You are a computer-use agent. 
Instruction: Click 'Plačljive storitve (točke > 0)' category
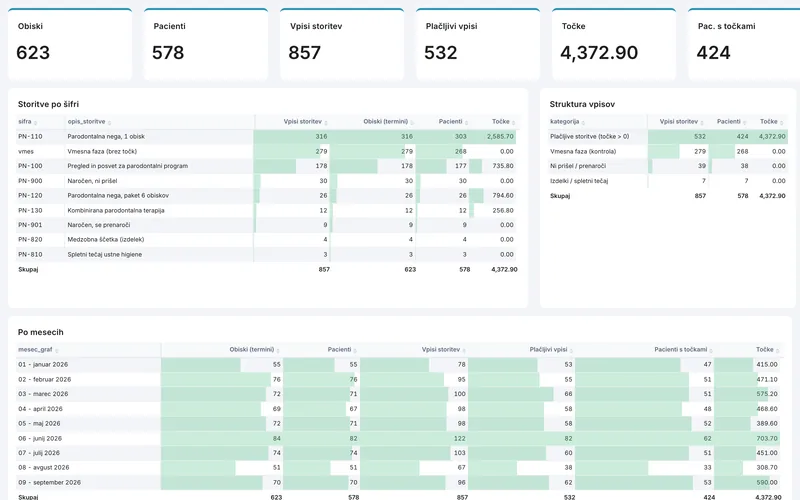589,137
